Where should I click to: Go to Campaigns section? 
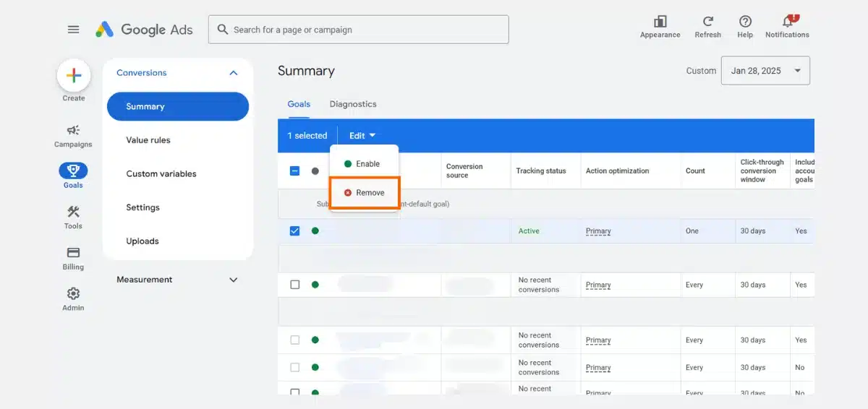(73, 135)
